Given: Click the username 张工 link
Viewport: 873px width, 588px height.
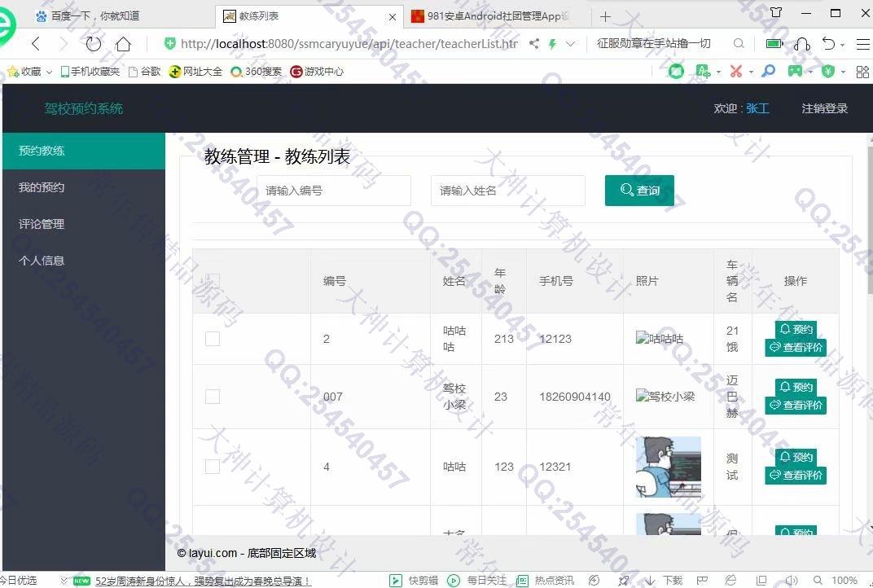Looking at the screenshot, I should tap(757, 108).
